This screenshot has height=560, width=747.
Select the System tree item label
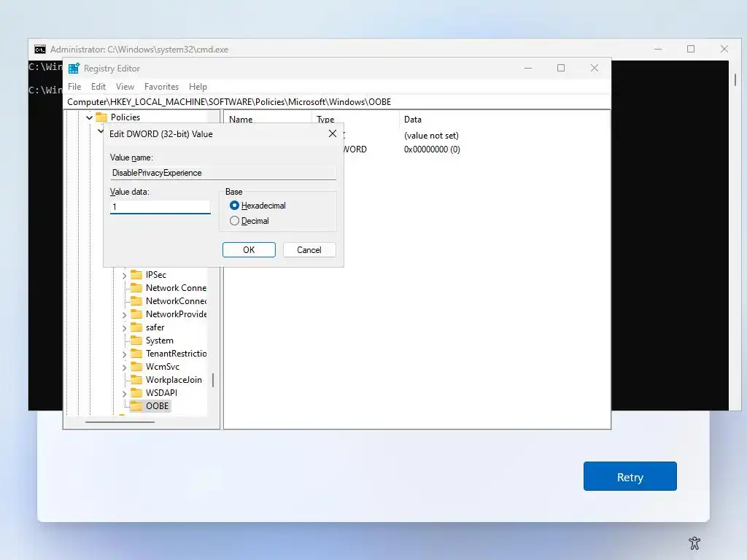[160, 341]
